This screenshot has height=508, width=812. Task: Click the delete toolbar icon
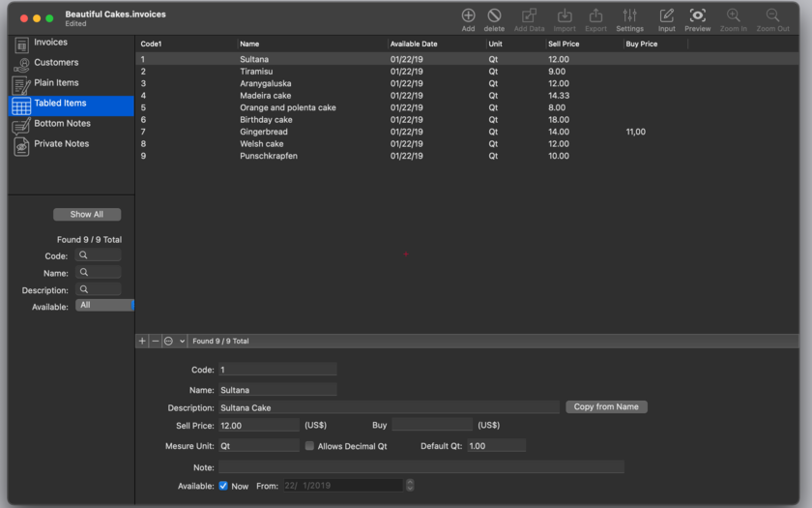pos(494,15)
